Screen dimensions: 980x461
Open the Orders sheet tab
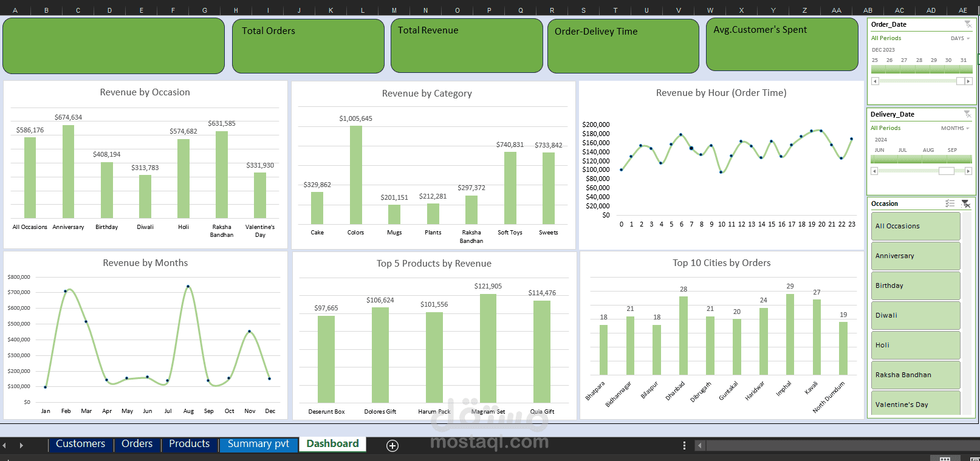point(137,444)
